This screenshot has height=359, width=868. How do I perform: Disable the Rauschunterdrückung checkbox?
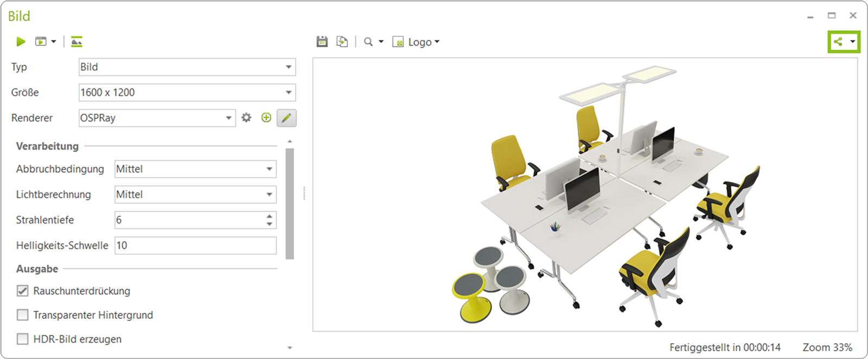pyautogui.click(x=22, y=291)
